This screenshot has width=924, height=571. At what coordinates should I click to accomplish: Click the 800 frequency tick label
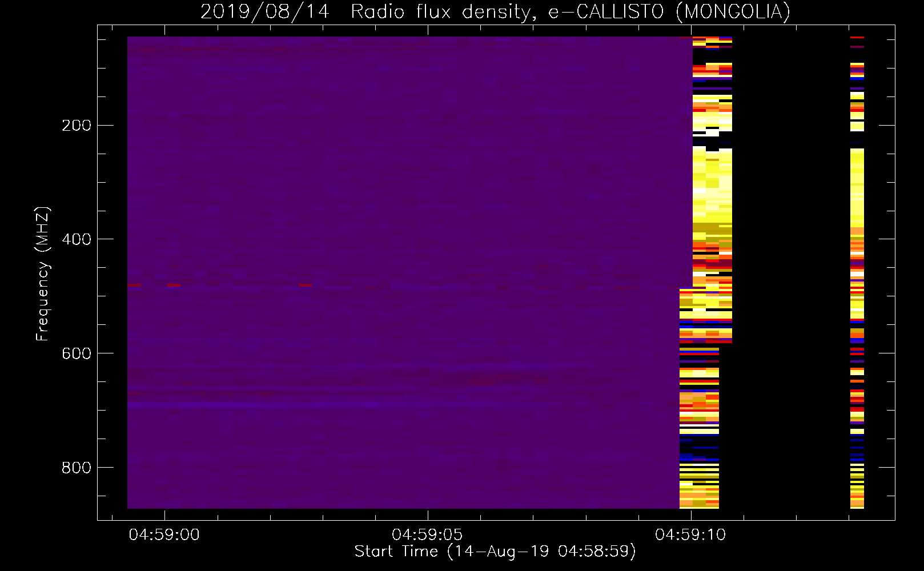coord(77,468)
